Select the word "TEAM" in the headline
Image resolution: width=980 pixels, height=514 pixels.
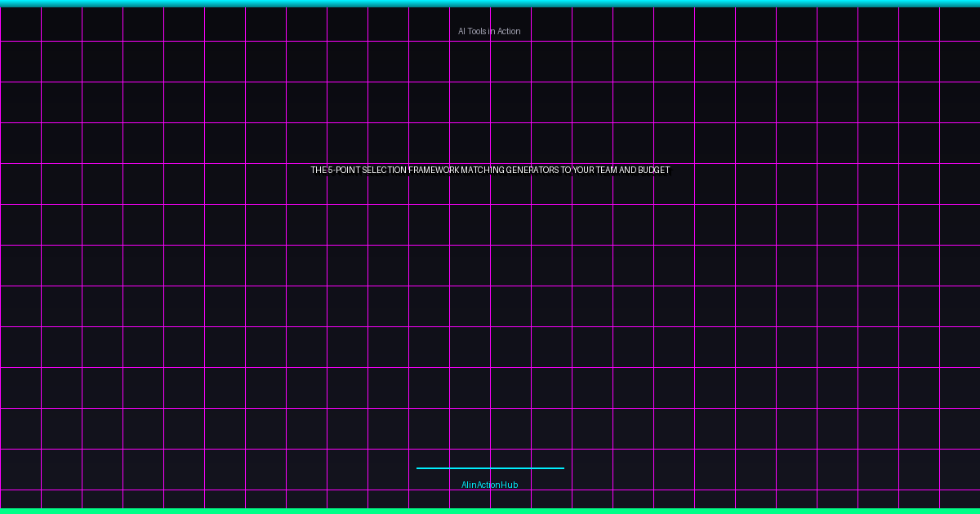click(608, 171)
